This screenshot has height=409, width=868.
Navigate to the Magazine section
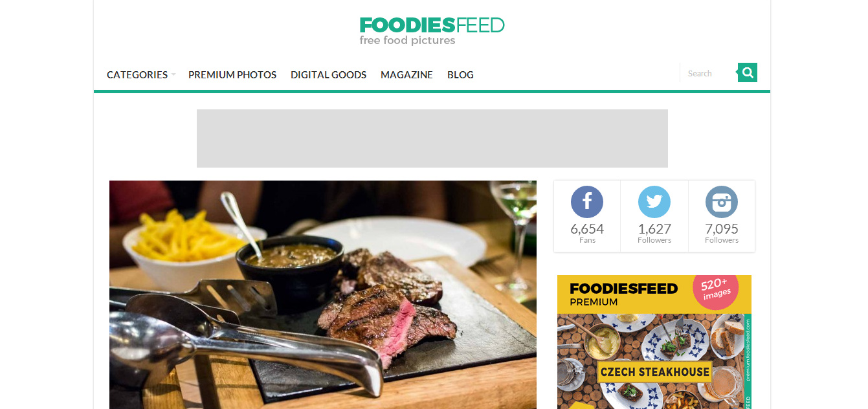pyautogui.click(x=406, y=75)
